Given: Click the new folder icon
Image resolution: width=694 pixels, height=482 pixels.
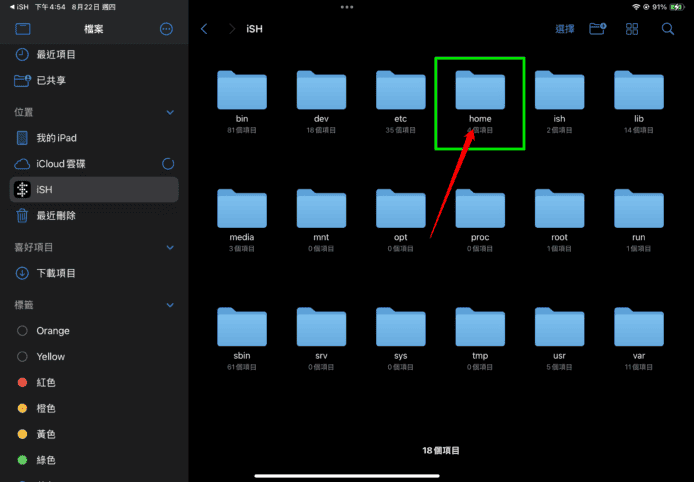Looking at the screenshot, I should click(598, 29).
